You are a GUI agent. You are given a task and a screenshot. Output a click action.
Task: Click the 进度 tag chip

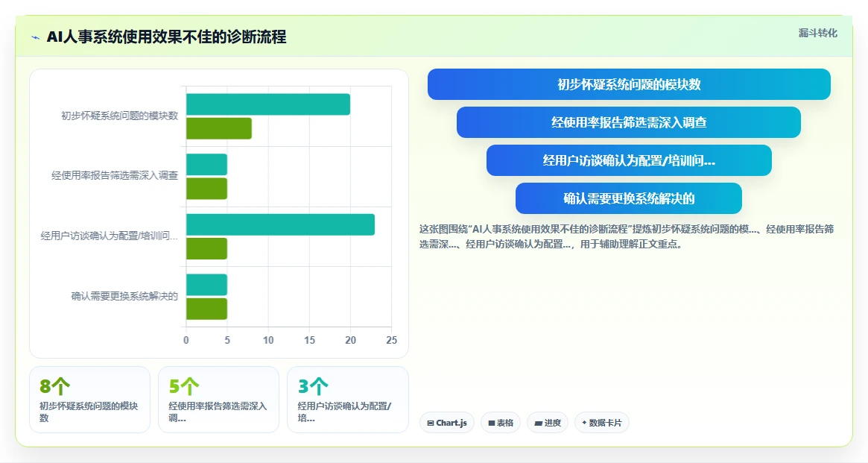[x=547, y=423]
